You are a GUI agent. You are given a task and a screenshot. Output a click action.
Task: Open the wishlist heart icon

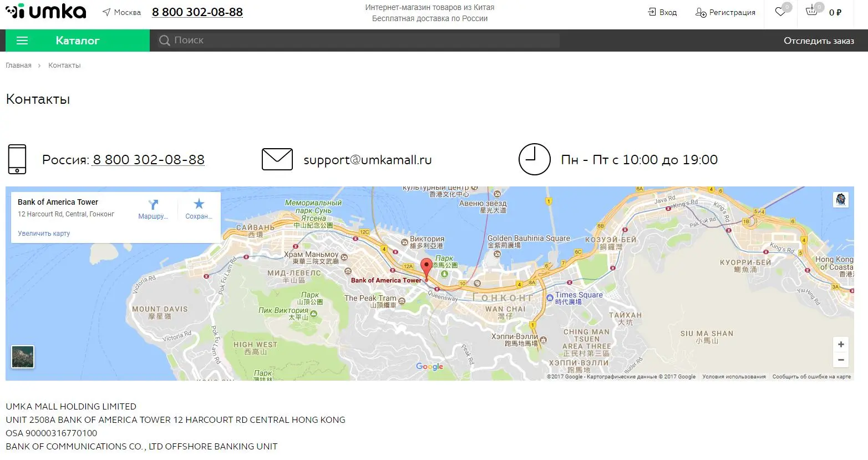(x=781, y=12)
